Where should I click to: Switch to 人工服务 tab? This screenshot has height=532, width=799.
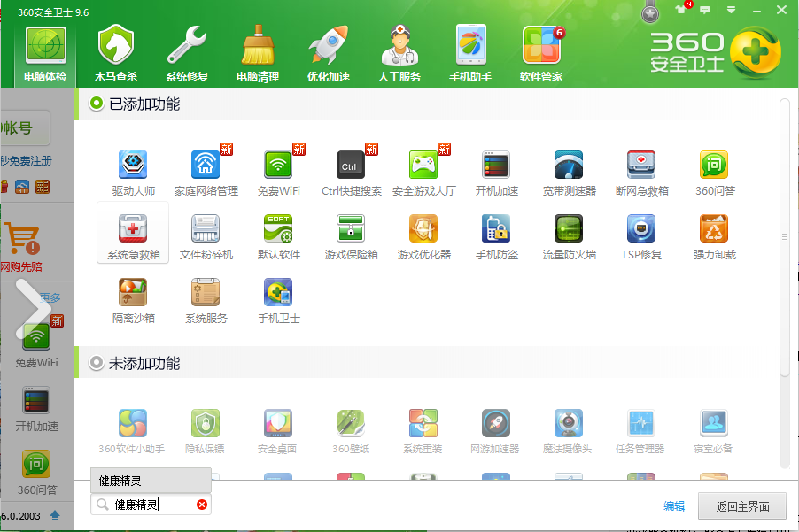[x=399, y=55]
